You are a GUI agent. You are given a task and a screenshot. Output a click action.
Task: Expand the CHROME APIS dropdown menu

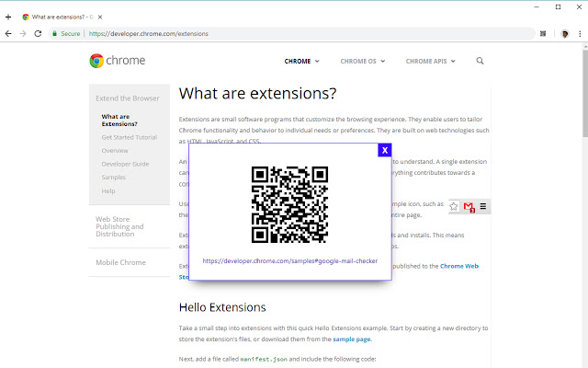click(430, 62)
